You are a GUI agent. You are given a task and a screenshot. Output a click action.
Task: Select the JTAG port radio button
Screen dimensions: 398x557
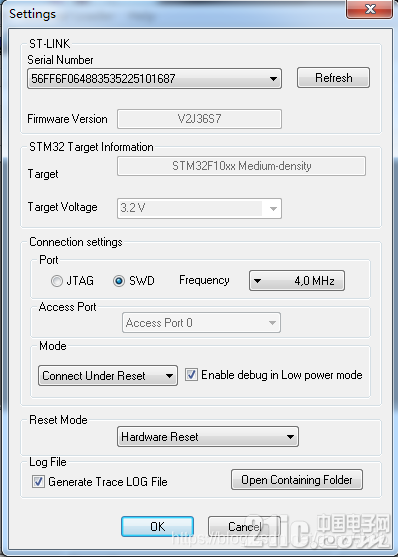pos(57,281)
